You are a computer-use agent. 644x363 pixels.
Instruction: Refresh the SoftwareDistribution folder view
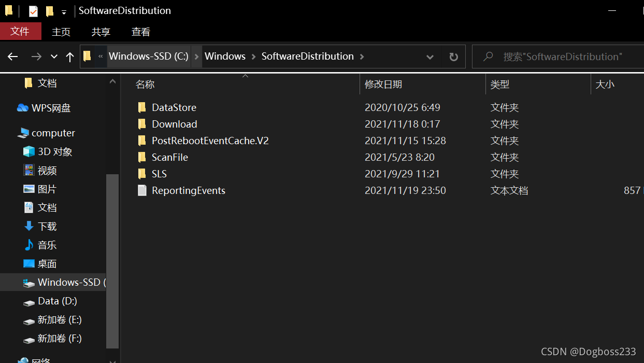(453, 57)
